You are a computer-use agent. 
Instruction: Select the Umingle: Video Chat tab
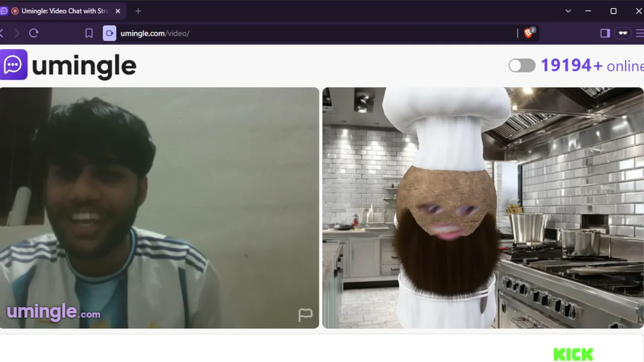pos(63,11)
